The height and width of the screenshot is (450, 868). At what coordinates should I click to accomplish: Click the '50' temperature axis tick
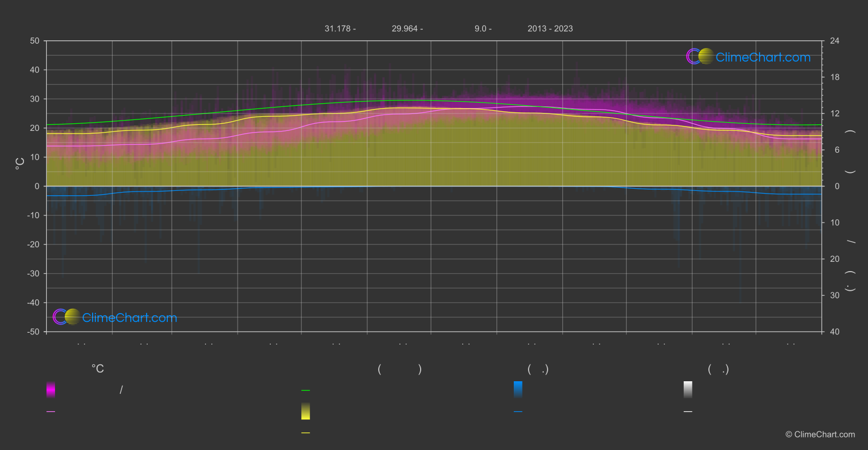[35, 41]
